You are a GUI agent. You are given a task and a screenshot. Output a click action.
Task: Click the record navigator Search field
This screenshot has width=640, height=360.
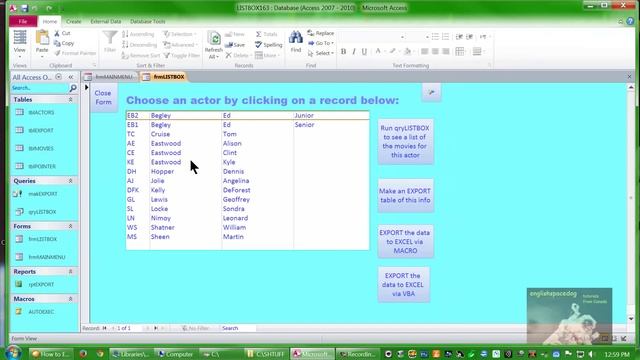pos(238,328)
